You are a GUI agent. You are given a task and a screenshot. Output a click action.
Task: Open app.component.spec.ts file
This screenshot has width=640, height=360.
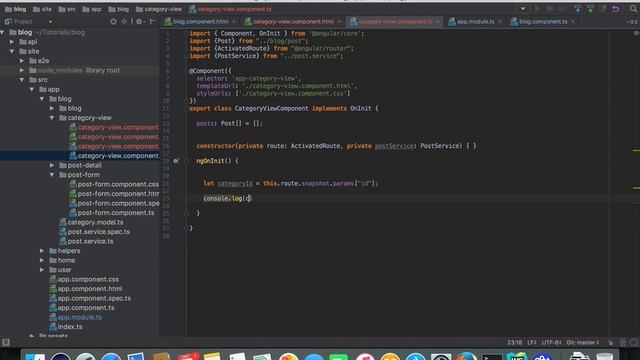point(90,298)
